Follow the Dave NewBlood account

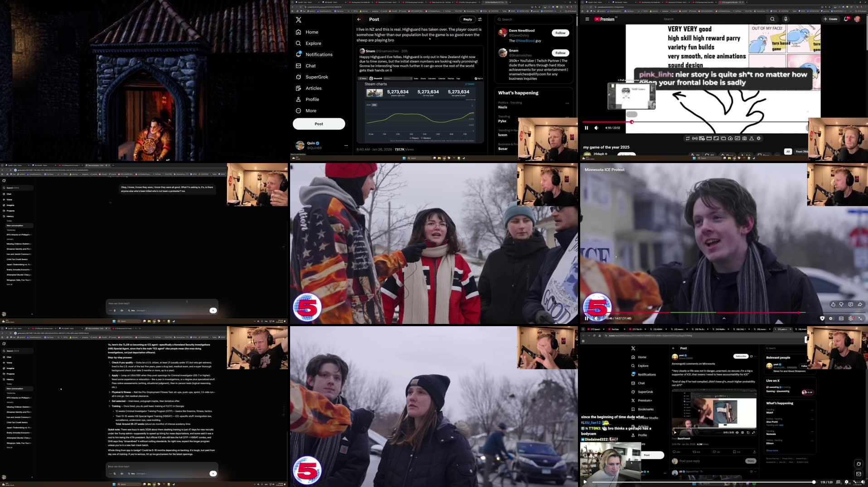pos(560,33)
